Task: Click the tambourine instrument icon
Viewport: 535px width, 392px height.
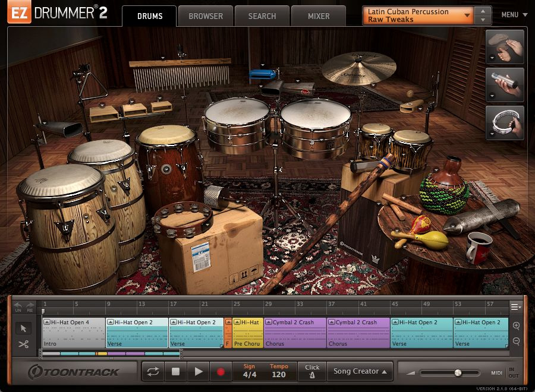Action: (x=504, y=121)
